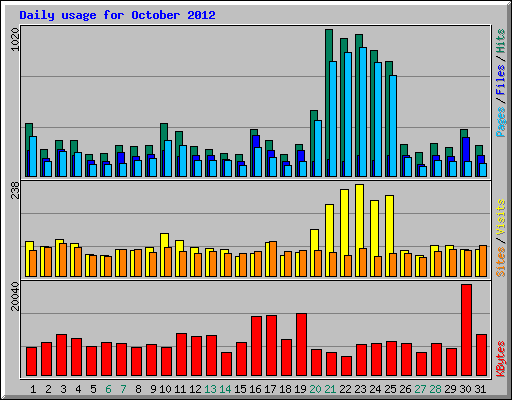Click the orange sites bar for day 17
Screen dimensions: 512x400
pos(273,259)
